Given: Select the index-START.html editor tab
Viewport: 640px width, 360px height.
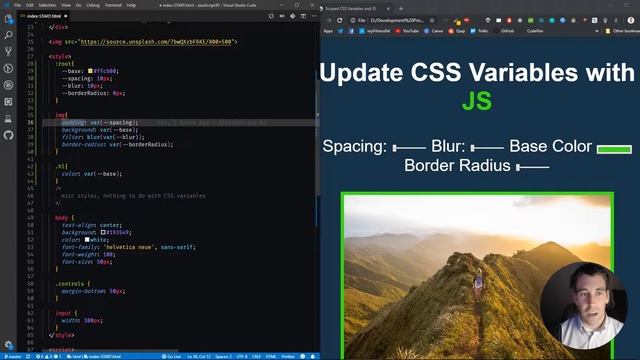Looking at the screenshot, I should (x=44, y=16).
